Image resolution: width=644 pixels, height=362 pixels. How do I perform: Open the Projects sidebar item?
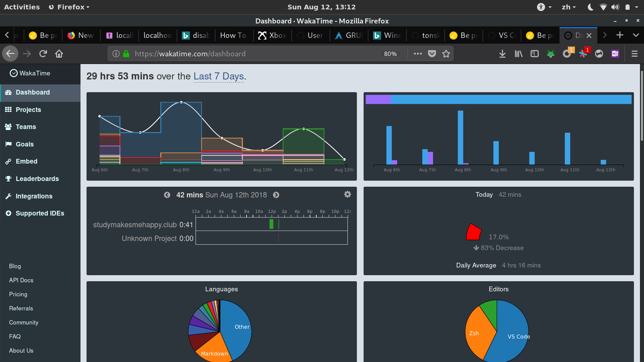click(x=40, y=110)
